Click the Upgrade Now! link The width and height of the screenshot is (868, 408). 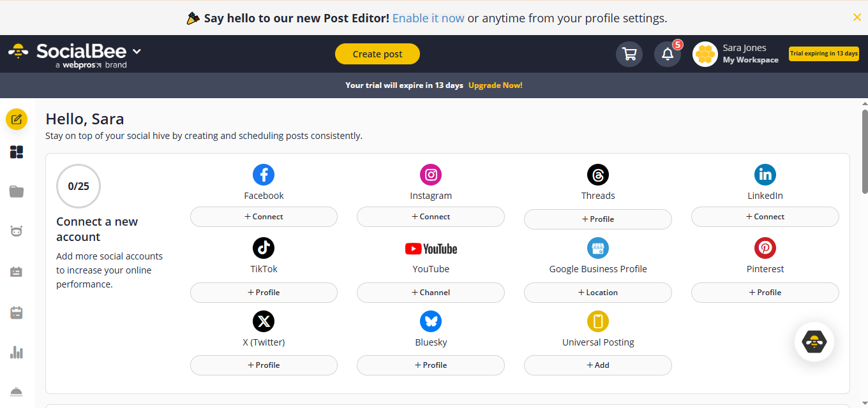(495, 85)
